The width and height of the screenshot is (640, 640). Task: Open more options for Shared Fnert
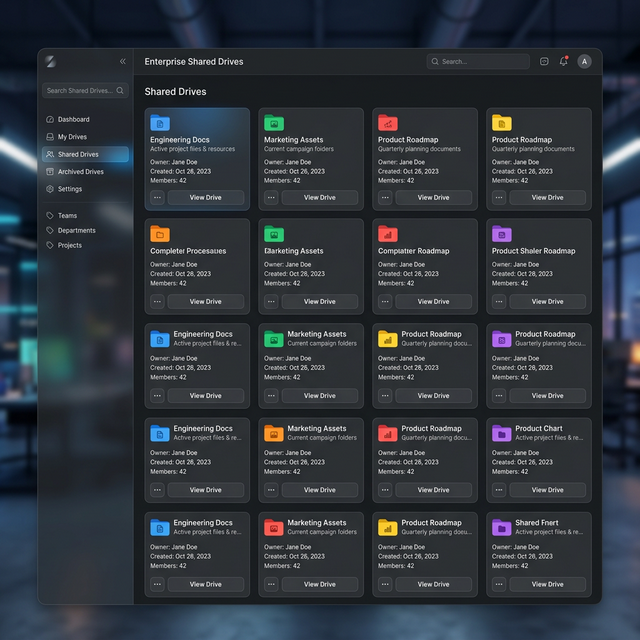coord(499,584)
